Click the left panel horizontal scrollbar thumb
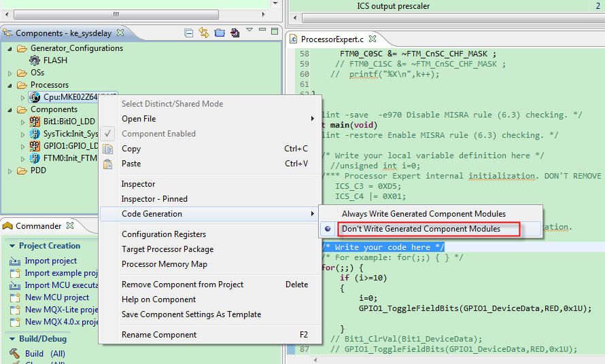Screen dimensions: 605x364 116,15
